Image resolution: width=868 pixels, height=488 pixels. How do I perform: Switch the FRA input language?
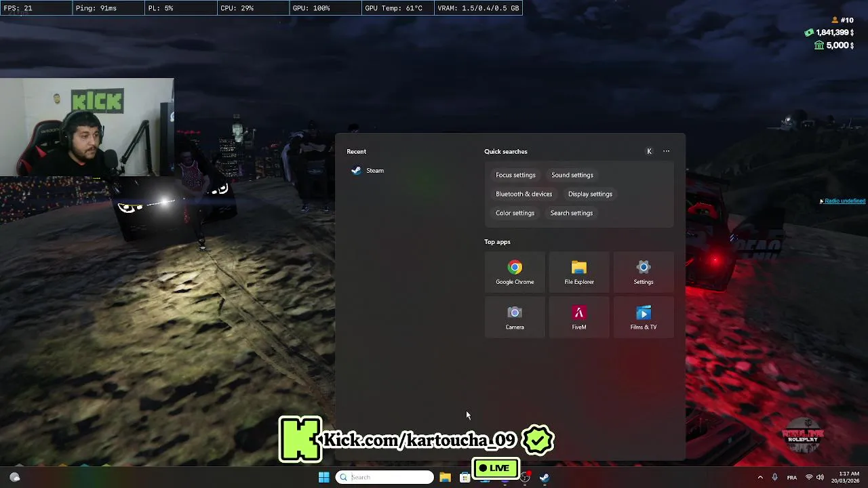click(791, 477)
